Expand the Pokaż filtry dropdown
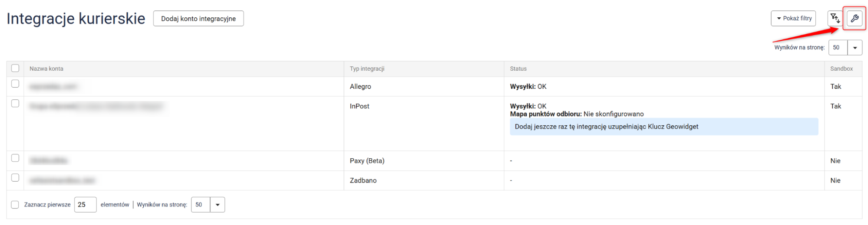Screen dimensions: 868x225 pos(794,19)
